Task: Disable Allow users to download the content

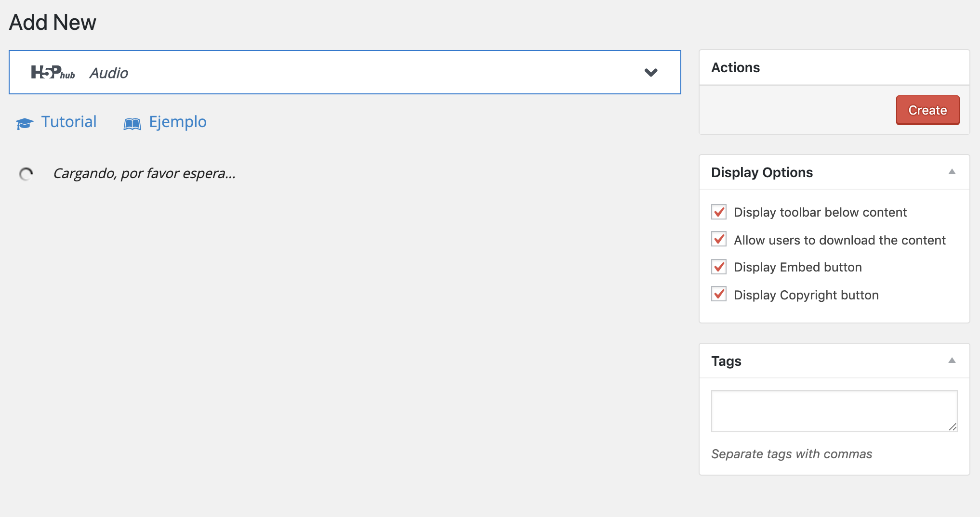Action: (x=719, y=239)
